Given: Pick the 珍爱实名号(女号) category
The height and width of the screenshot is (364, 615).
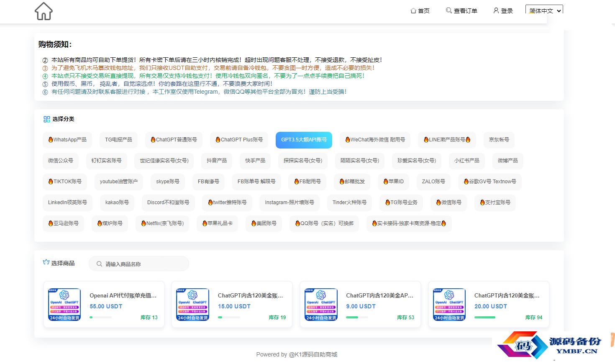Looking at the screenshot, I should (x=417, y=161).
